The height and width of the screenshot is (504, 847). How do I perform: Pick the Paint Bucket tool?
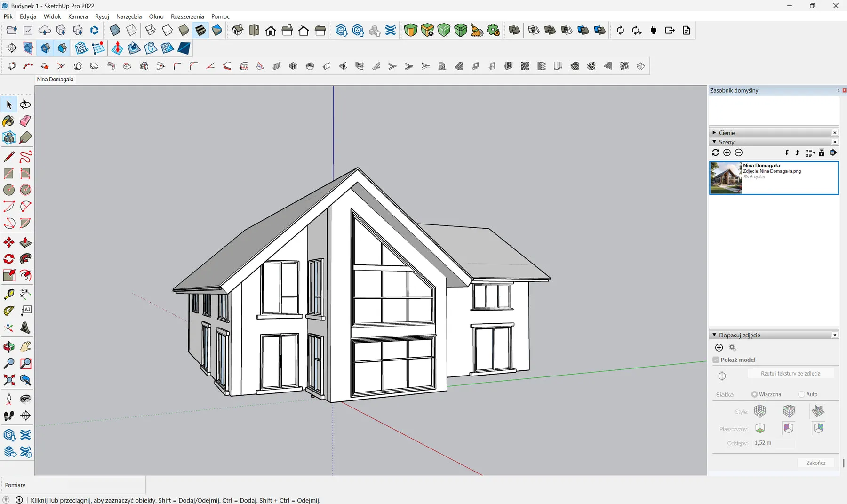coord(9,121)
